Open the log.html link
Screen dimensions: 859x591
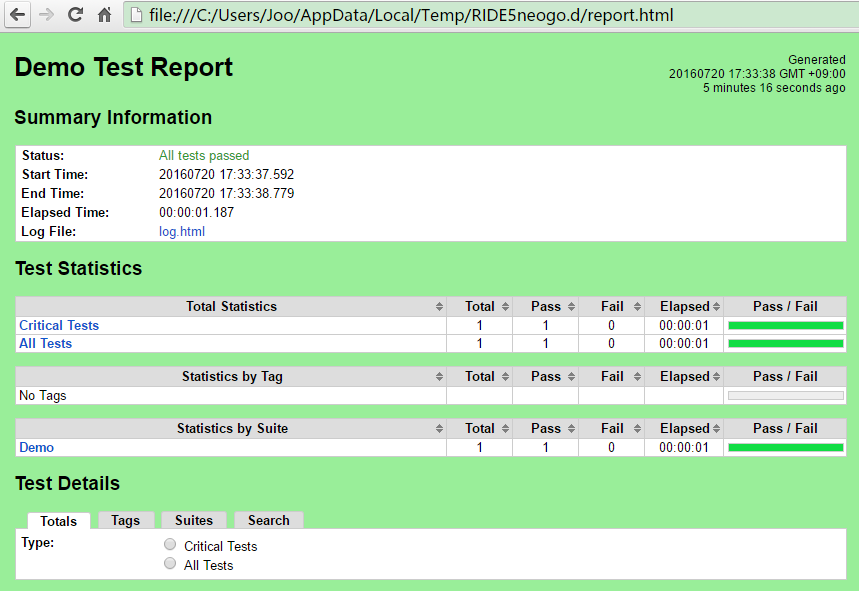[x=182, y=232]
